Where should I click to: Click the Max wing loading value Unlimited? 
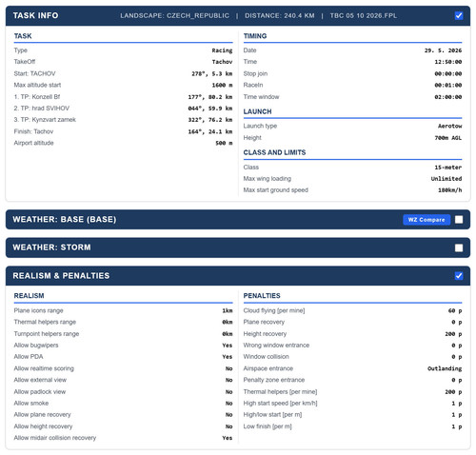[x=446, y=179]
